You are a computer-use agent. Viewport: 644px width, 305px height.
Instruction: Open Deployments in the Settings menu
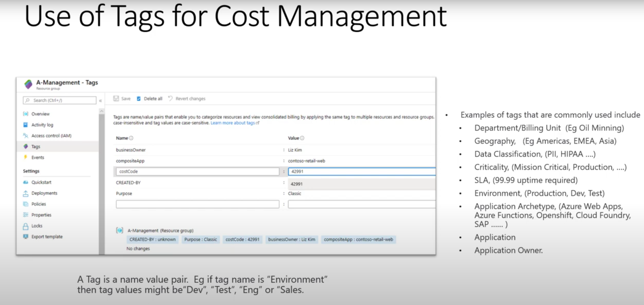(x=44, y=193)
